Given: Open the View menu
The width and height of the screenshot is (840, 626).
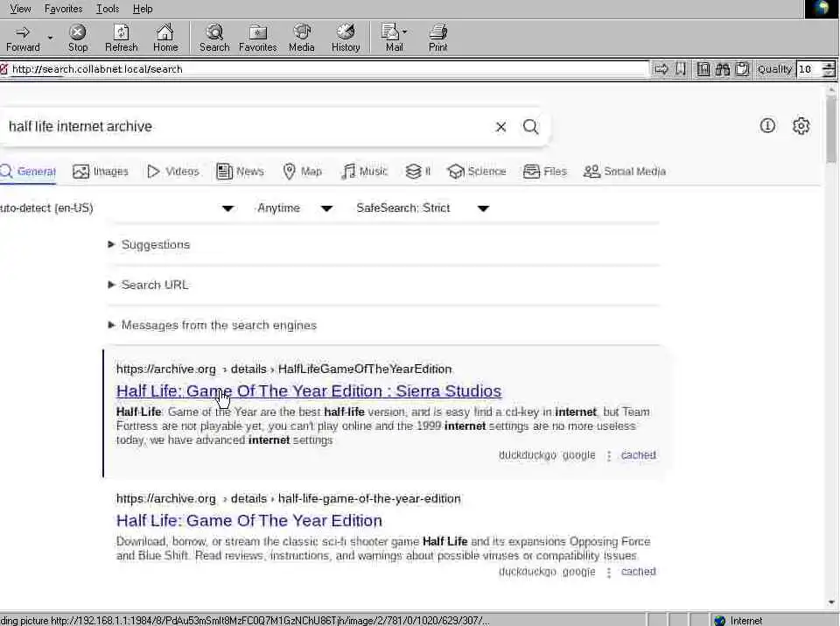Looking at the screenshot, I should (x=20, y=9).
